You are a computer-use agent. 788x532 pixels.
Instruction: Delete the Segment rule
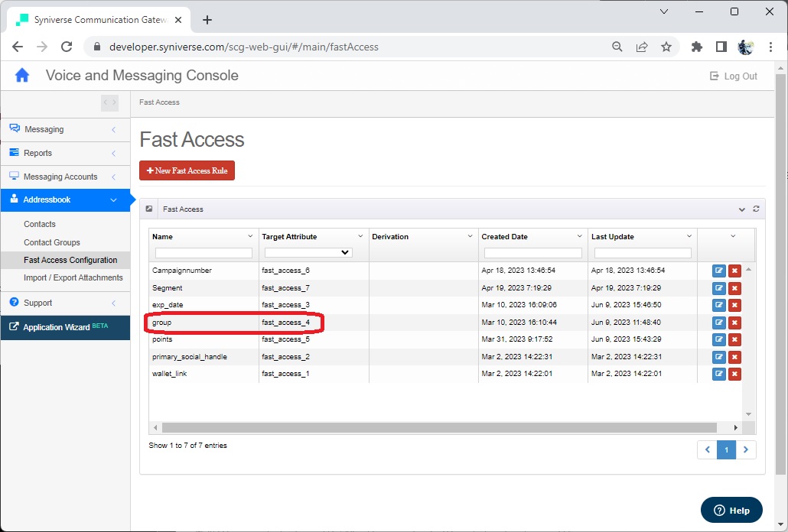(x=734, y=288)
